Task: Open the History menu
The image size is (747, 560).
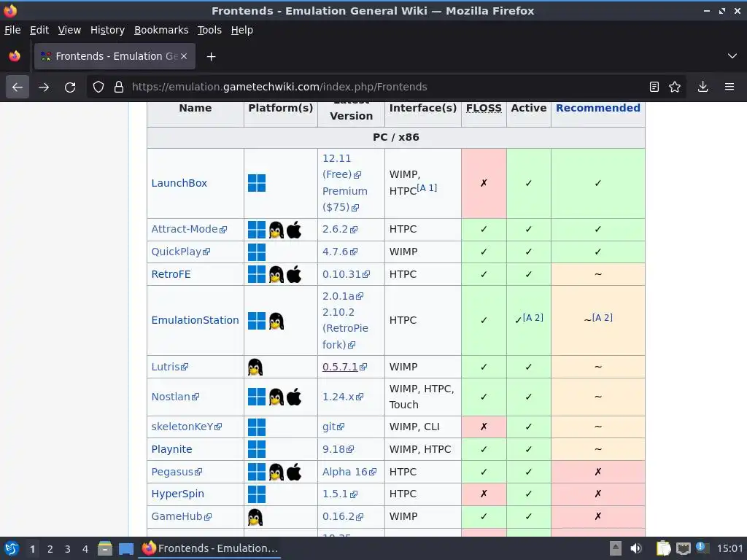Action: (107, 30)
